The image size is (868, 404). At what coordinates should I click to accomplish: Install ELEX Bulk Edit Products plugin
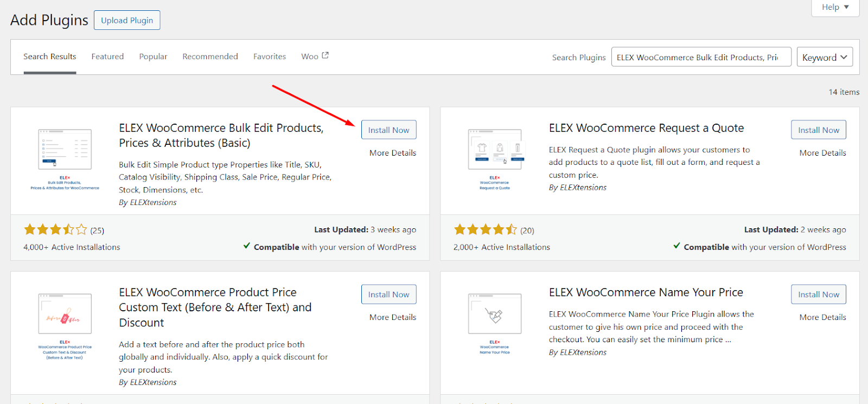point(388,130)
